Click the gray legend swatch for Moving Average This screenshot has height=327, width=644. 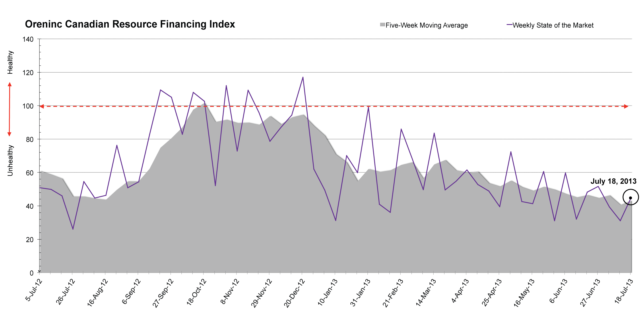382,25
